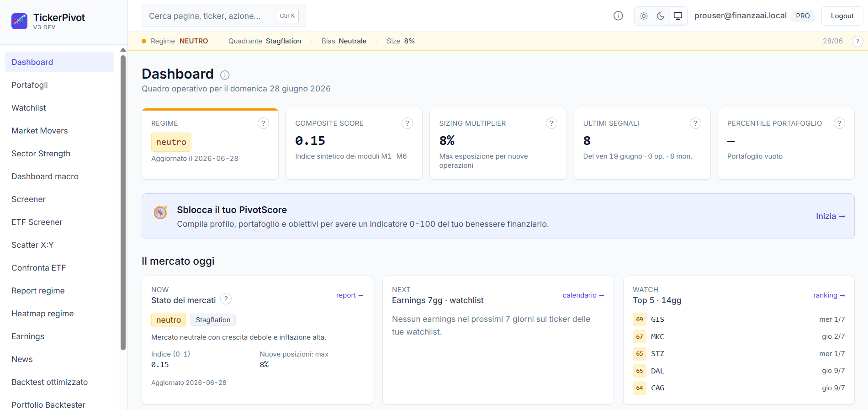Click prouser@finanzaai.local account label
Image resolution: width=868 pixels, height=410 pixels.
740,16
